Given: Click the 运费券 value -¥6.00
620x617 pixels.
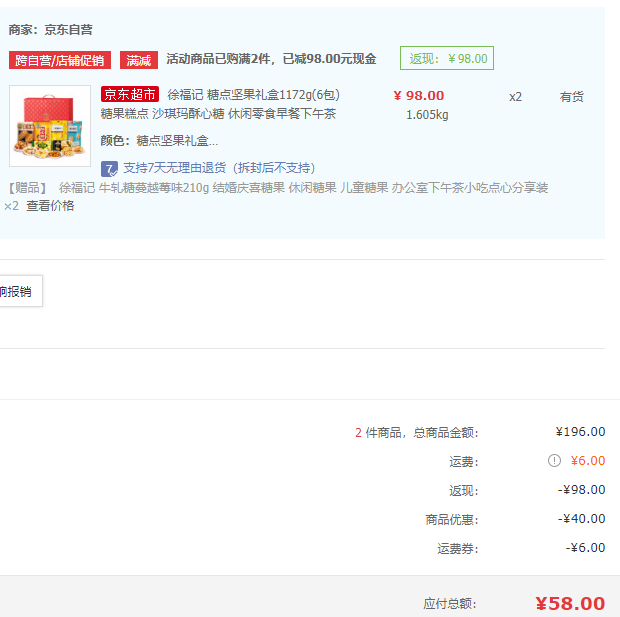Looking at the screenshot, I should (x=585, y=548).
